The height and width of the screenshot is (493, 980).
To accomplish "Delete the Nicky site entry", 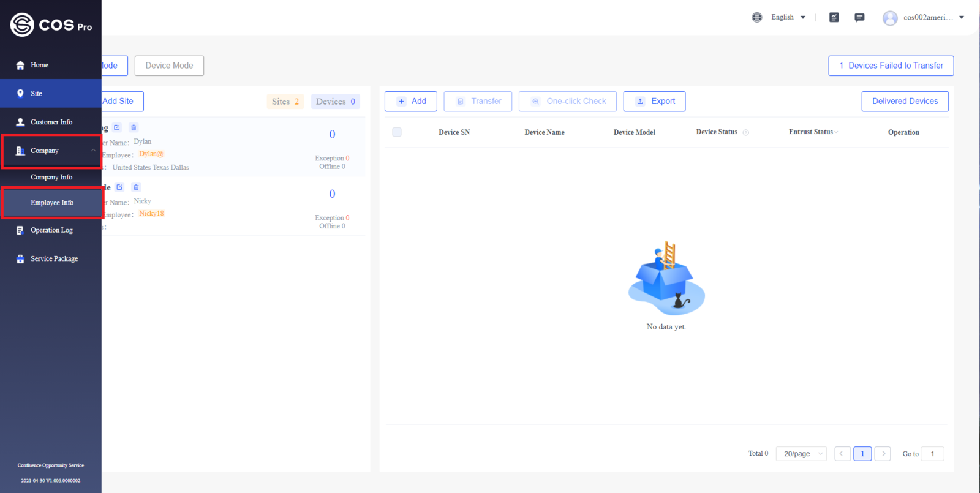I will pyautogui.click(x=136, y=187).
